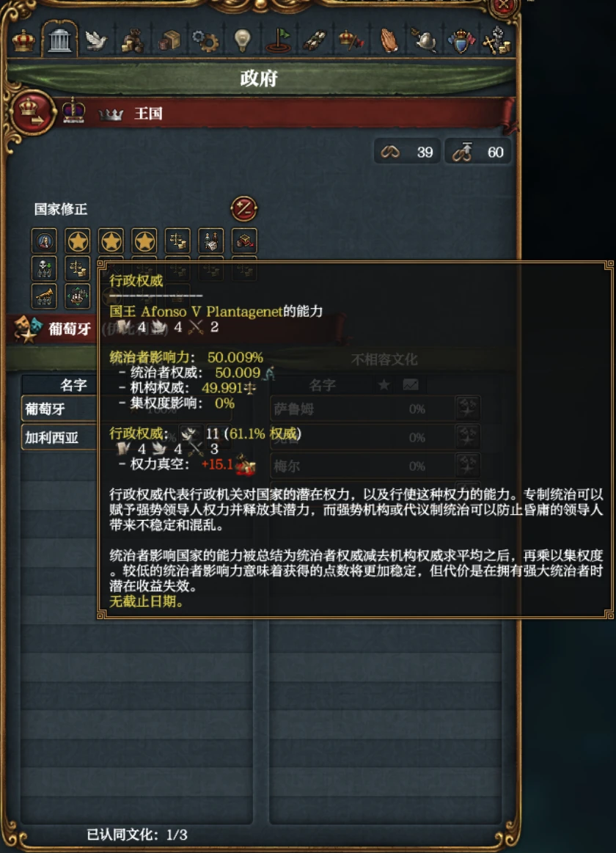The image size is (616, 853).
Task: Open the Religion praying hands tab
Action: click(389, 41)
